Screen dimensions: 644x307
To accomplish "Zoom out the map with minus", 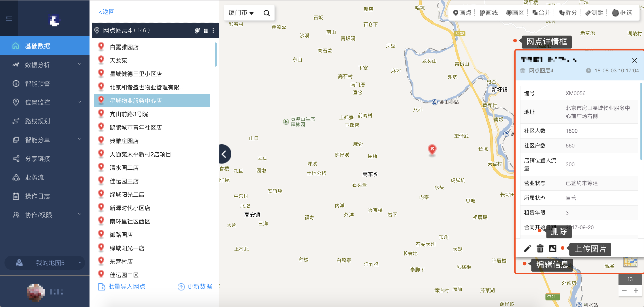I will pyautogui.click(x=624, y=290).
